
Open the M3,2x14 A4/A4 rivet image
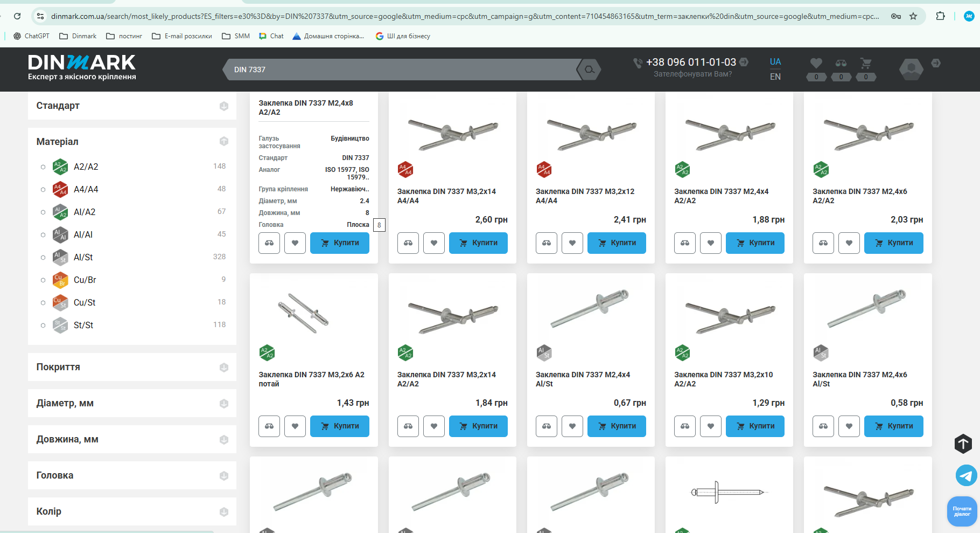pos(452,135)
